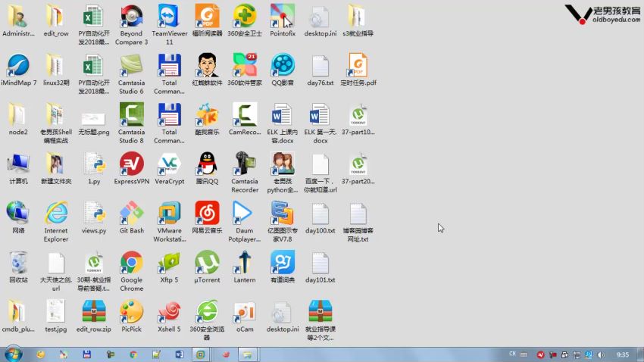Launch 有道词典 dictionary icon

point(283,267)
